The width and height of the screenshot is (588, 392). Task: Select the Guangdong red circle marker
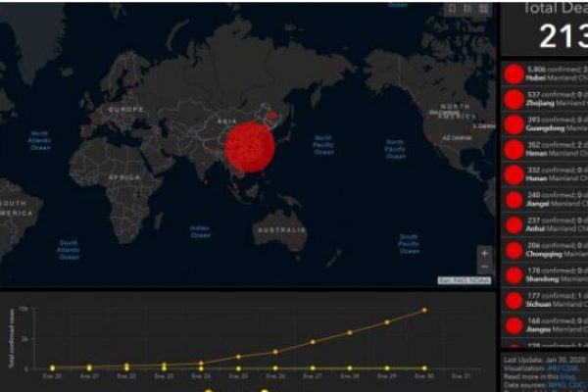tap(513, 124)
